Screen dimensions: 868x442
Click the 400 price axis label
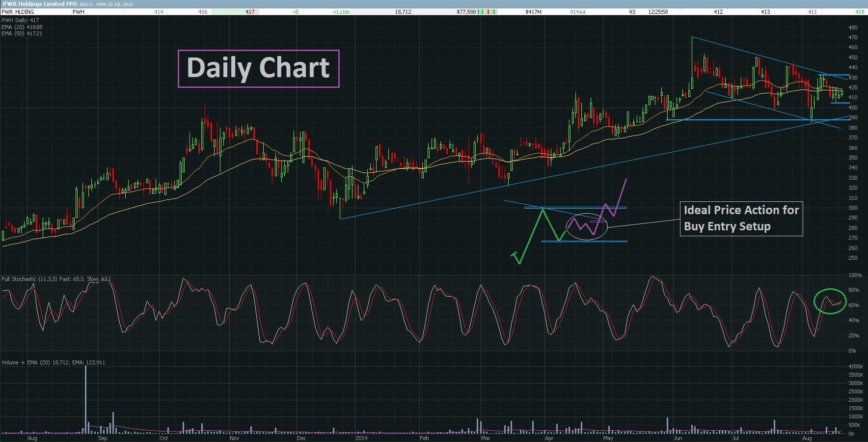point(853,108)
